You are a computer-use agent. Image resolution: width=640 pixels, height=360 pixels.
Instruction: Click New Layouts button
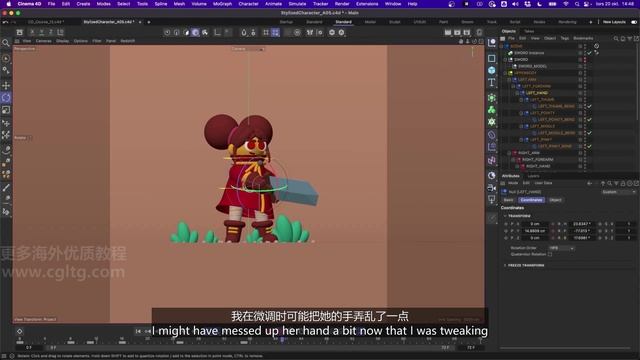pyautogui.click(x=614, y=22)
